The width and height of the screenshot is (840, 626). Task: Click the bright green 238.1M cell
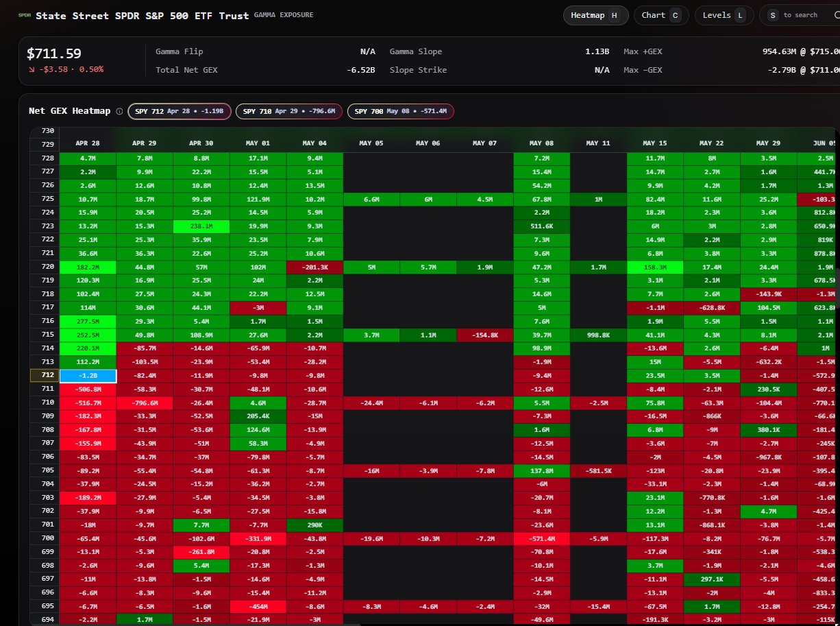click(200, 226)
